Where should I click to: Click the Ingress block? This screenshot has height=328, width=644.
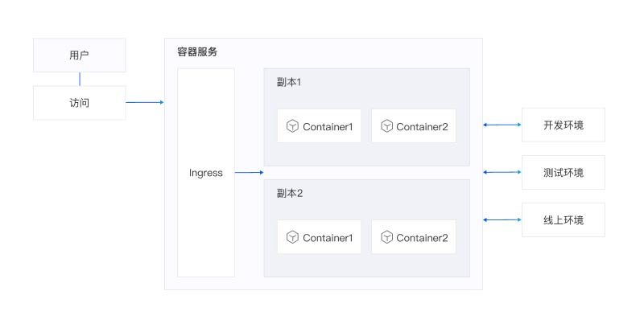(206, 173)
